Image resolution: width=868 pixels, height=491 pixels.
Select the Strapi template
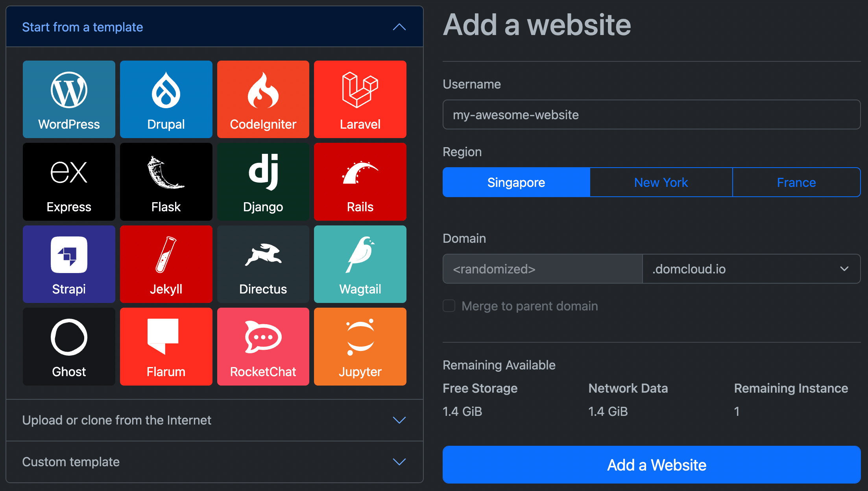coord(69,264)
